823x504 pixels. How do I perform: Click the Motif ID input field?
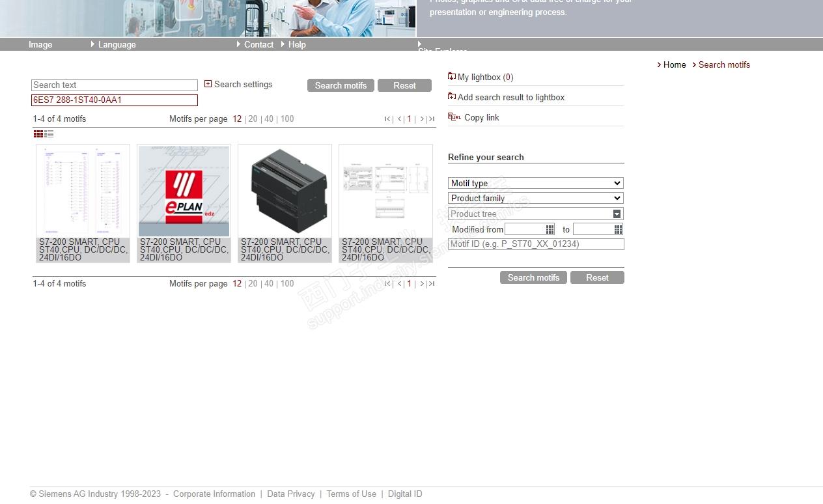pyautogui.click(x=536, y=244)
